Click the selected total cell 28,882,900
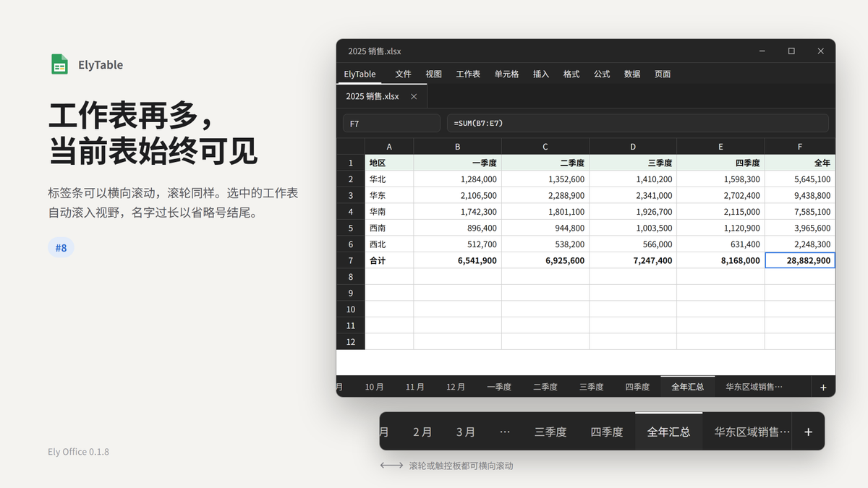 tap(800, 260)
